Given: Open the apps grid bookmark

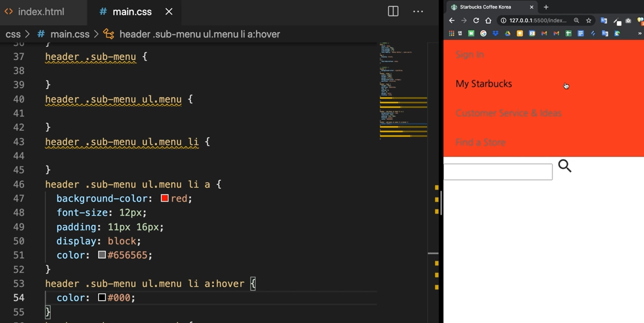Looking at the screenshot, I should click(x=451, y=33).
